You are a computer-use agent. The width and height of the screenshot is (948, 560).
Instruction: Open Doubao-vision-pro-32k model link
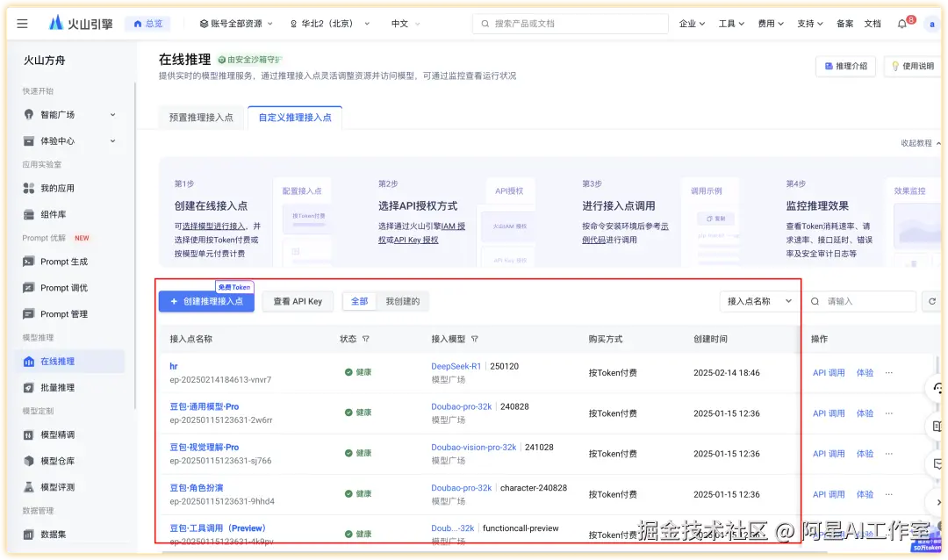473,448
